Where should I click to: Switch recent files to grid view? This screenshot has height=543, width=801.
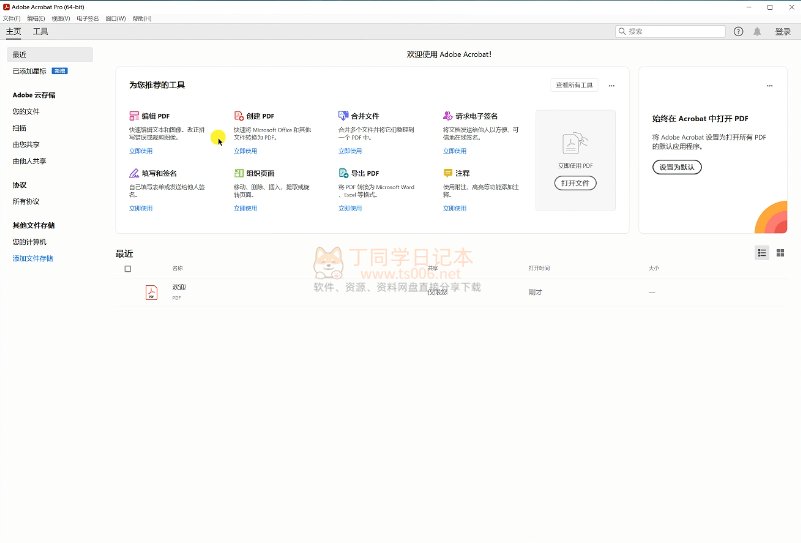point(780,253)
